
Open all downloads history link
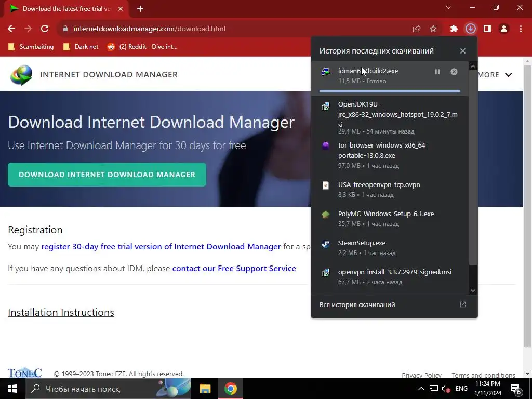click(x=357, y=304)
